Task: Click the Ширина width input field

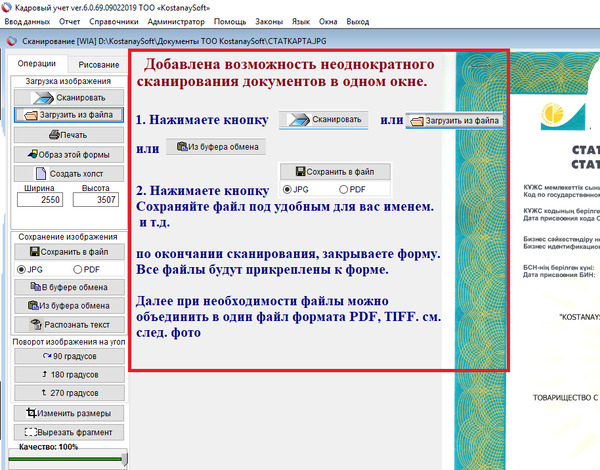Action: pos(39,200)
